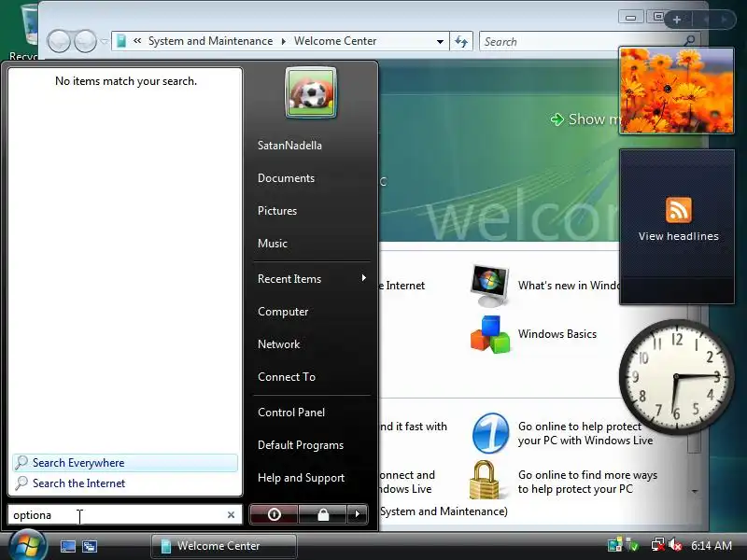Click the soccer ball user account picture
747x560 pixels.
pos(311,92)
